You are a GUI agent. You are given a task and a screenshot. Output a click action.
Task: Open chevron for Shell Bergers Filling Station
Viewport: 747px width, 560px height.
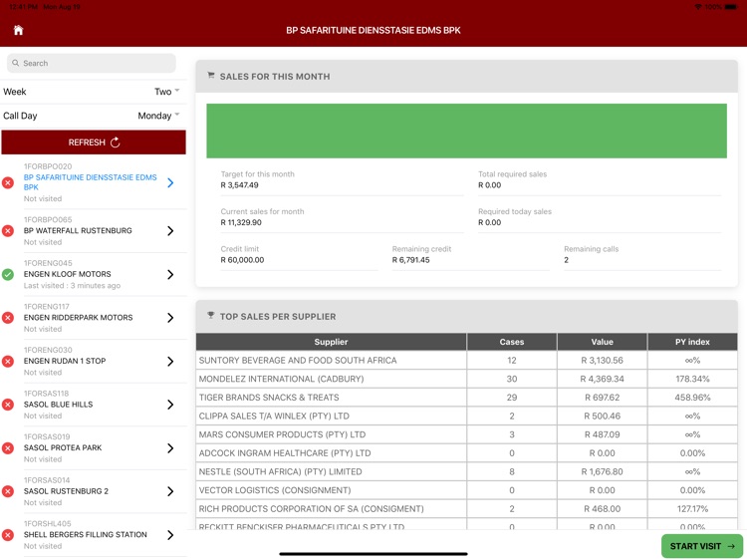170,535
